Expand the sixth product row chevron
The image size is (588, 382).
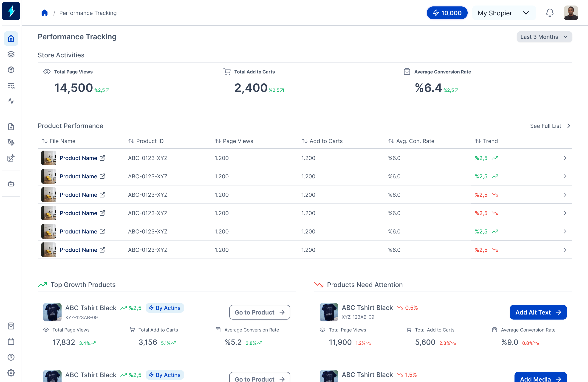tap(565, 250)
